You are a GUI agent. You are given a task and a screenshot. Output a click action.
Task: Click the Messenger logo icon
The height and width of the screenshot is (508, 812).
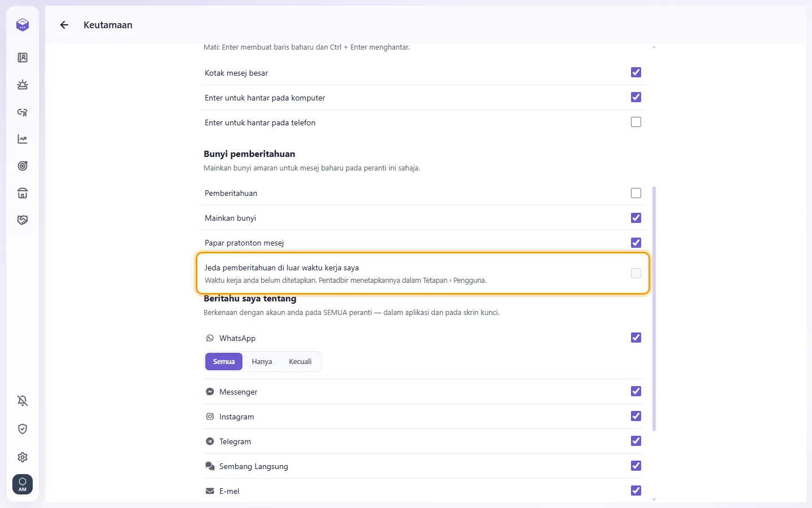point(210,392)
